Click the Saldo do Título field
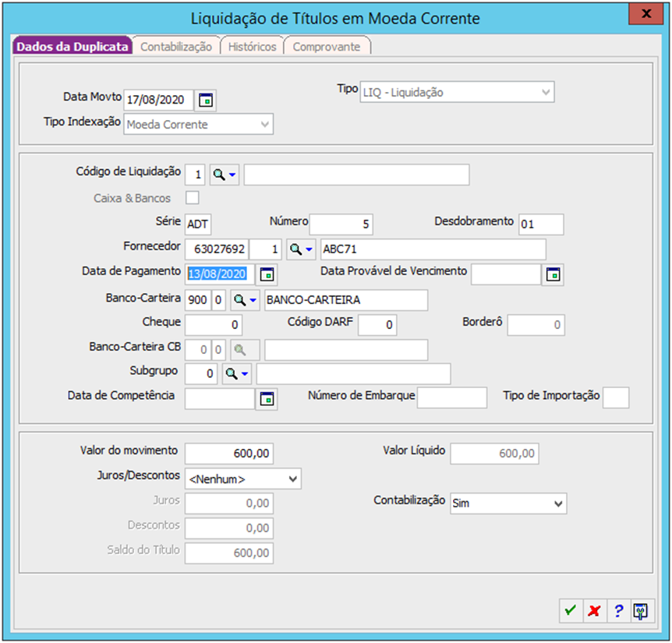672x643 pixels. click(229, 553)
